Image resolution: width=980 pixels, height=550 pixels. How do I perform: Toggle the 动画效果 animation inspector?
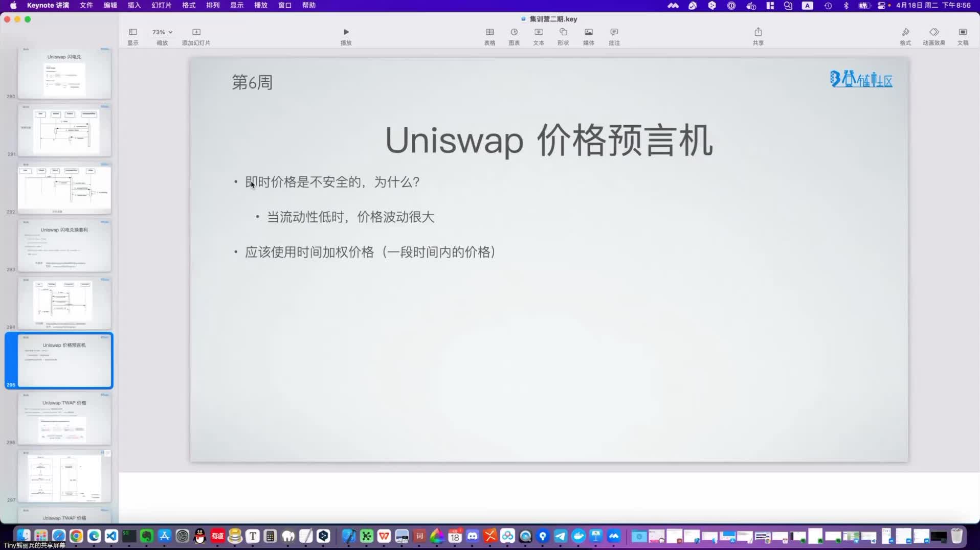point(934,37)
